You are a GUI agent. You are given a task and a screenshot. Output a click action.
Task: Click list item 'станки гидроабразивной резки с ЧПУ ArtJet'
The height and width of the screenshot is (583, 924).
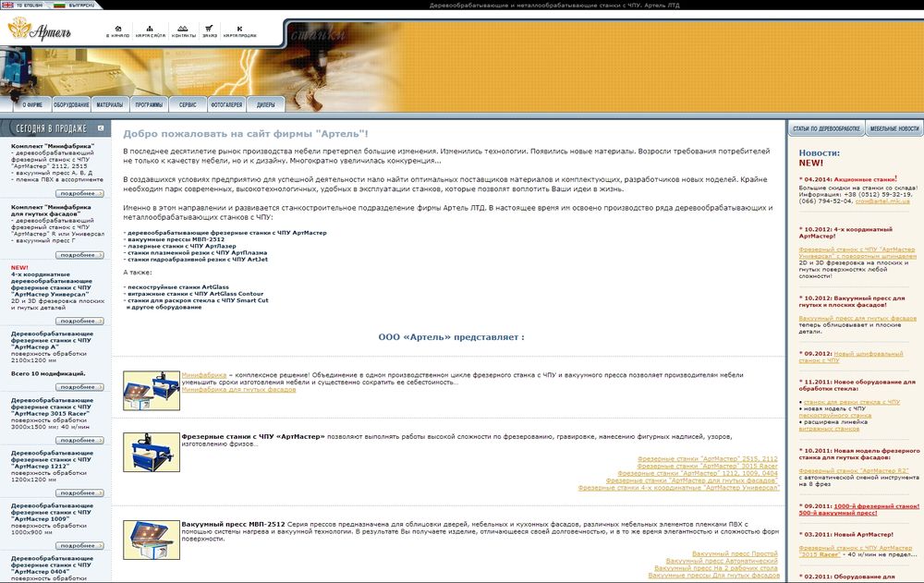pos(198,259)
